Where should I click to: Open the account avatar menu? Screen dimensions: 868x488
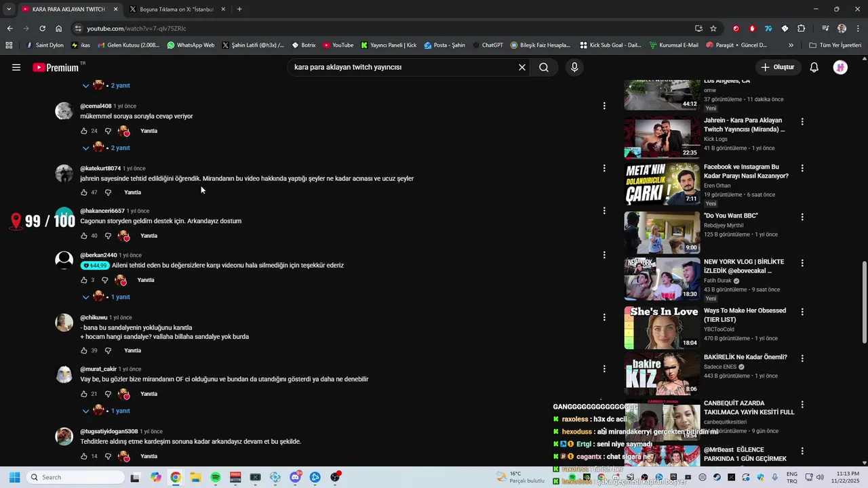(840, 67)
